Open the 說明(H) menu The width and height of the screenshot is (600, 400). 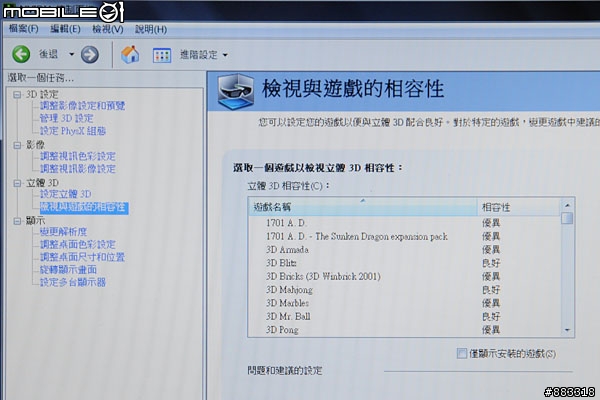(151, 29)
